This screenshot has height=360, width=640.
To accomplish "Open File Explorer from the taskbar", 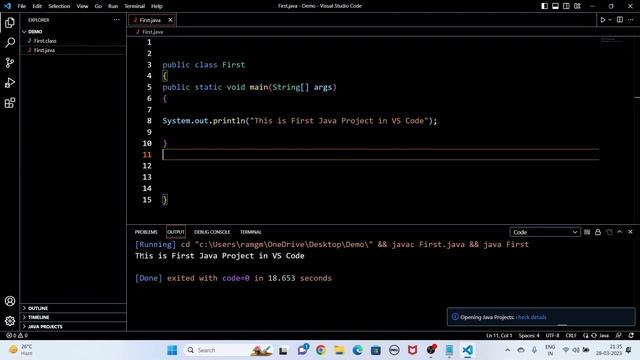I will tap(339, 350).
